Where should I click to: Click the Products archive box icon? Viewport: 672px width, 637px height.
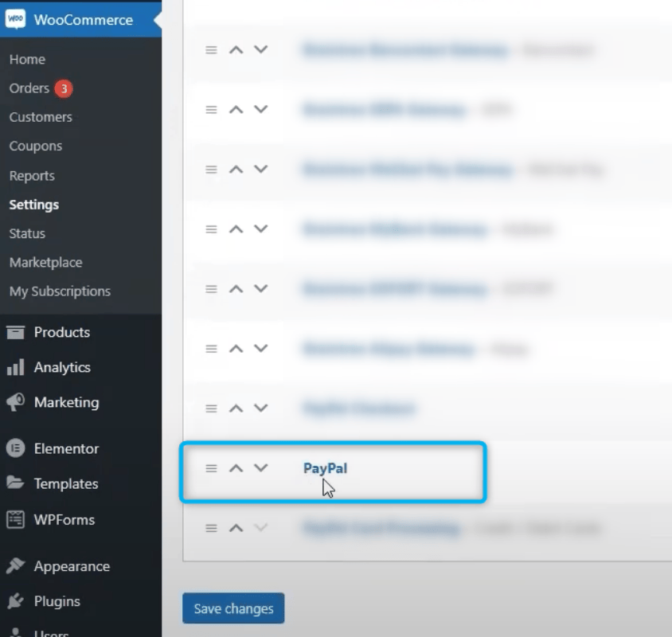coord(15,332)
